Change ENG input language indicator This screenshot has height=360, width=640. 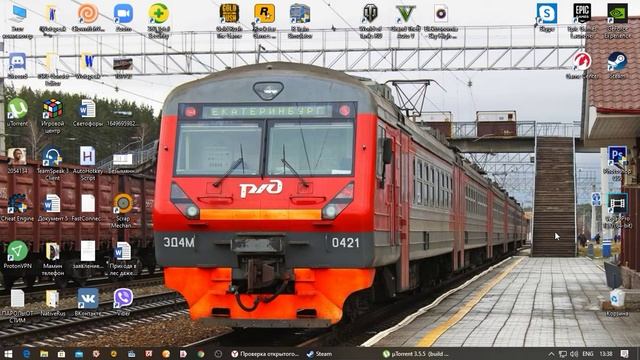coord(587,354)
